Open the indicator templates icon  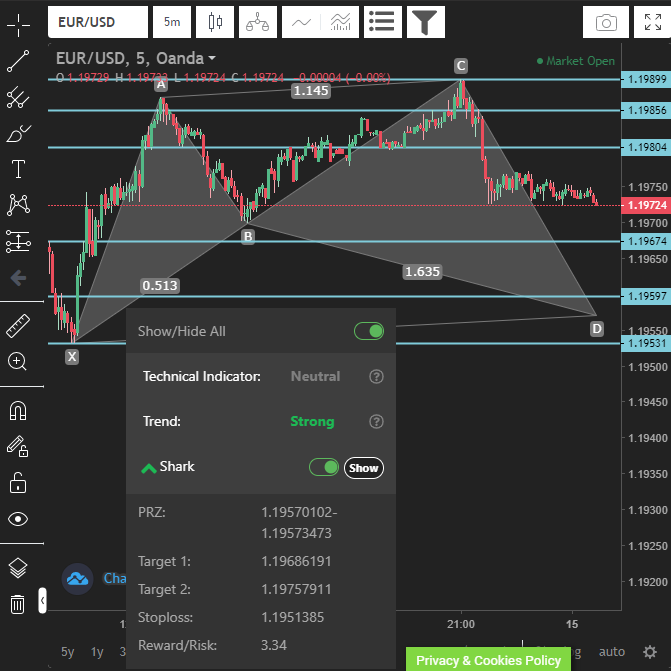point(340,22)
